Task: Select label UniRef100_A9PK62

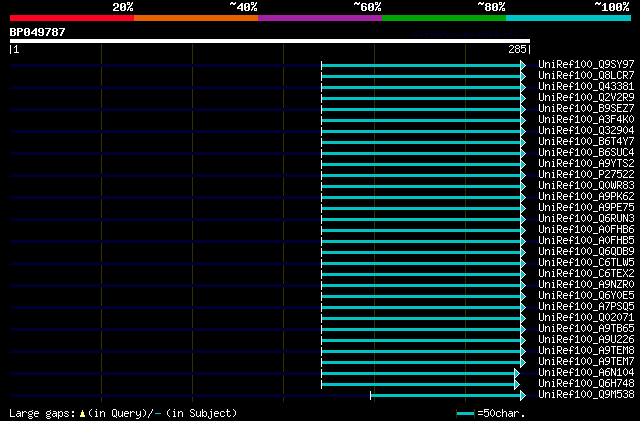Action: (x=586, y=197)
